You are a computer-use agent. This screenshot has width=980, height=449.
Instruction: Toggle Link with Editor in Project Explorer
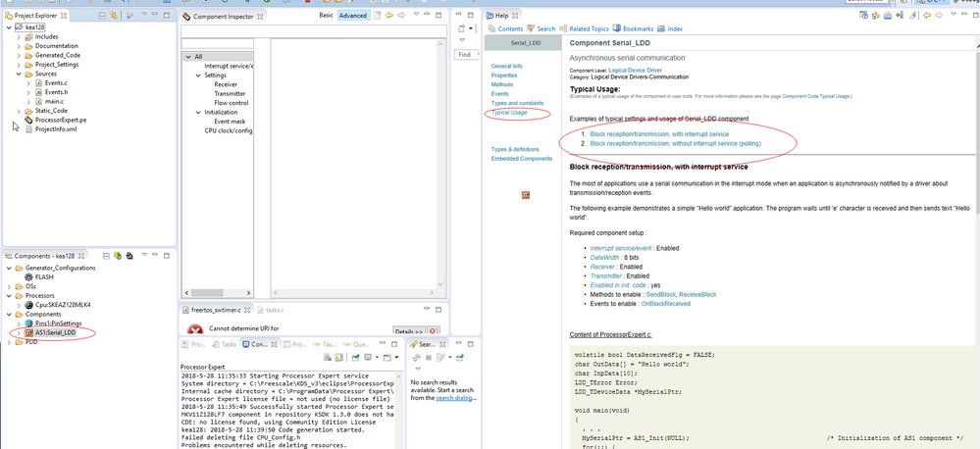(114, 15)
